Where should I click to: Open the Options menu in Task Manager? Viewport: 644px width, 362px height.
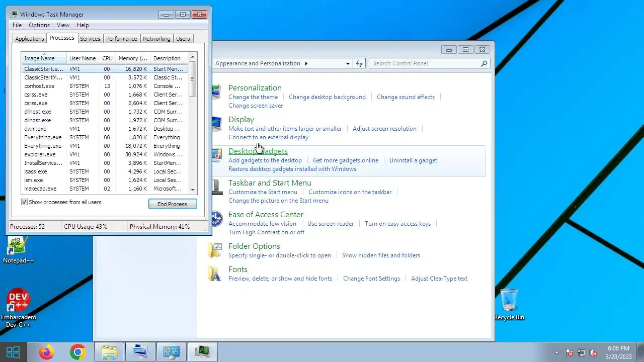[39, 25]
